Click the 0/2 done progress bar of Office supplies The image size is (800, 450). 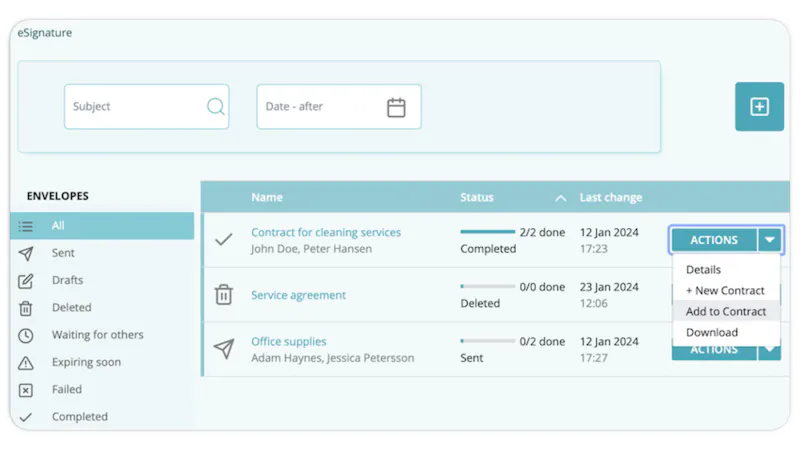(487, 340)
